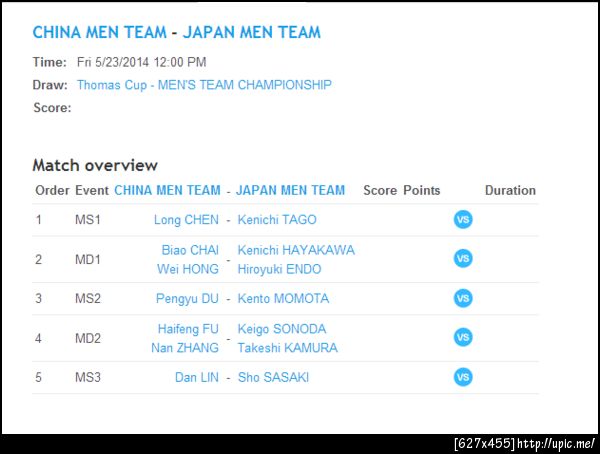The image size is (600, 454).
Task: Click CHINA MEN TEAM column header link
Action: (x=167, y=190)
